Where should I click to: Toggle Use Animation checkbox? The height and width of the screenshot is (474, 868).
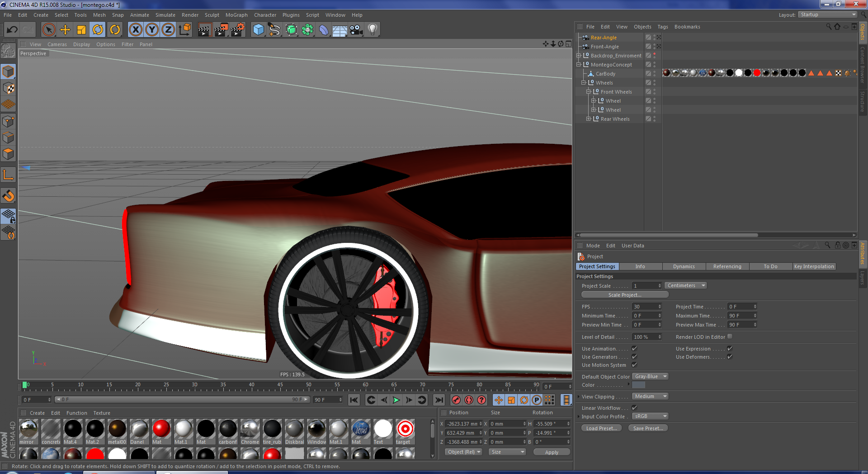pos(634,348)
